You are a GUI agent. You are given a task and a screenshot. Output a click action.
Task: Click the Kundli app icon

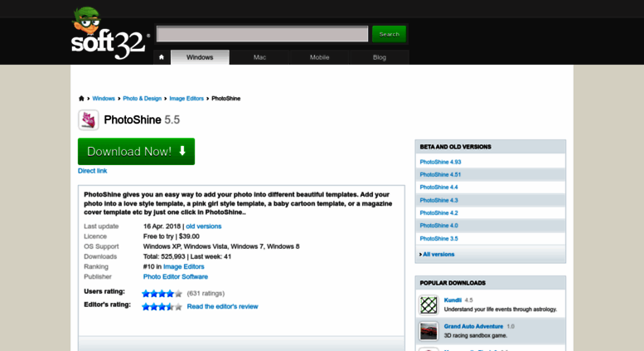(429, 305)
